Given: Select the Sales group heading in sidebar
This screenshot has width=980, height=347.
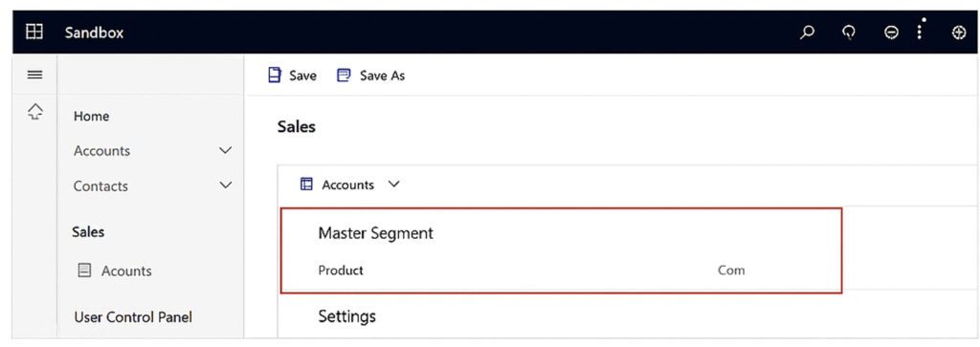Looking at the screenshot, I should (x=88, y=232).
